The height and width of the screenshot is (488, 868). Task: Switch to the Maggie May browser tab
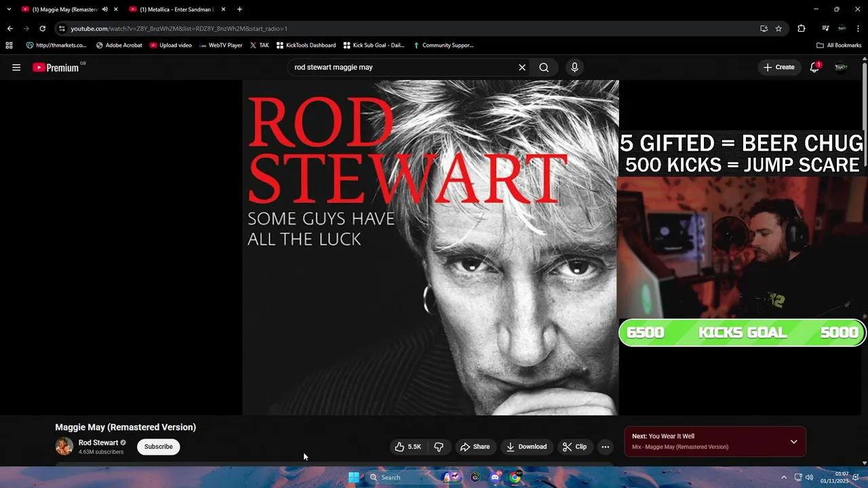pos(64,9)
